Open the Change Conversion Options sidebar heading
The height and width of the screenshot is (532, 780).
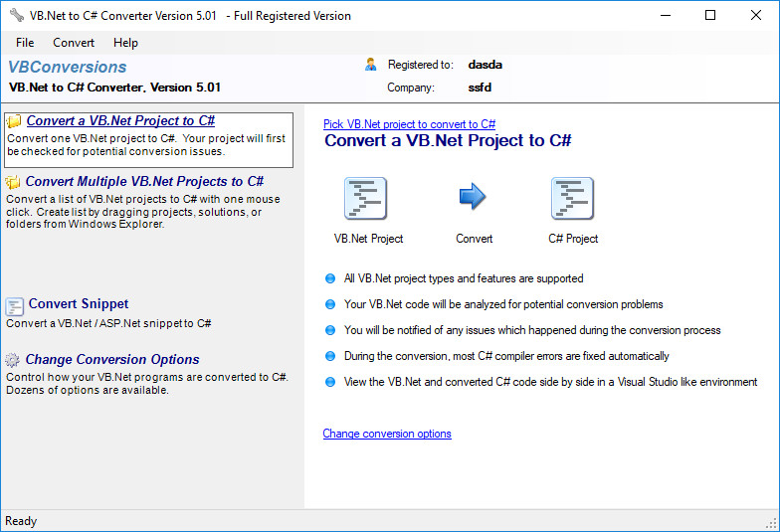coord(112,360)
